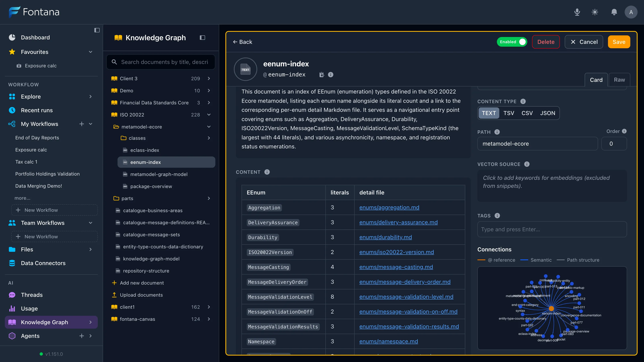Click the Back button
The width and height of the screenshot is (644, 362).
point(243,42)
